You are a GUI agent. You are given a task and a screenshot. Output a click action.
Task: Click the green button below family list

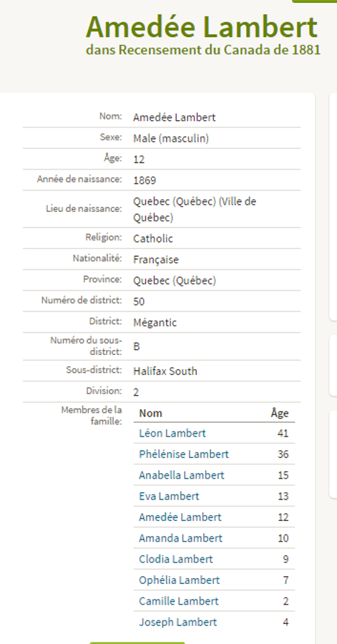pos(137,643)
